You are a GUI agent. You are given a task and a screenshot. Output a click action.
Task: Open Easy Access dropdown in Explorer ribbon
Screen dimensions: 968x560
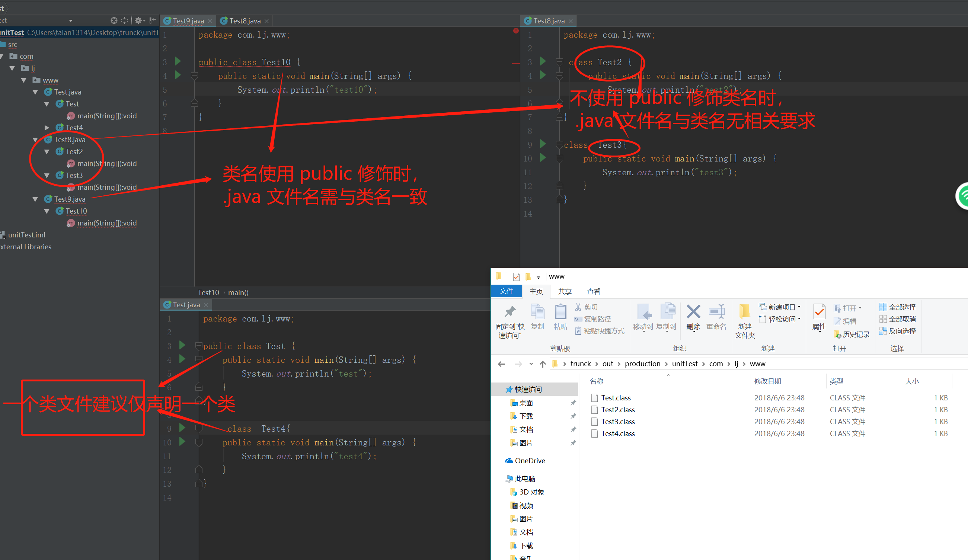(x=779, y=319)
